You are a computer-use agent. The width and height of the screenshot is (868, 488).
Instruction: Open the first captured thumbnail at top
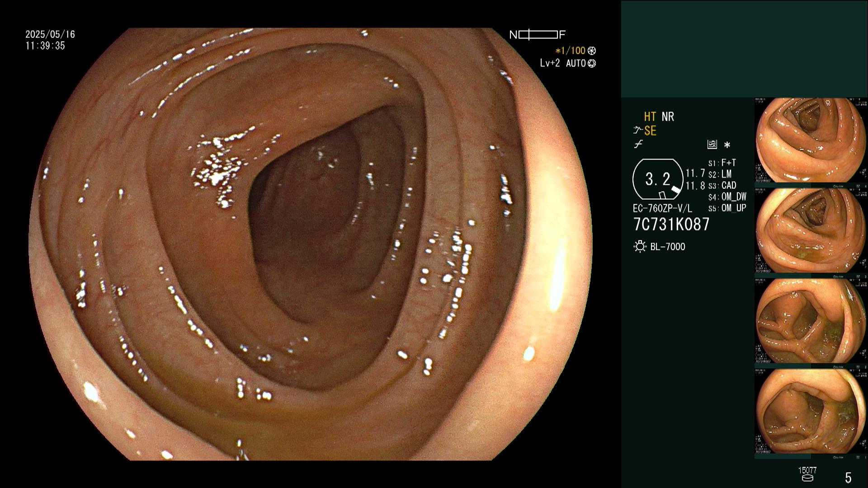[811, 140]
